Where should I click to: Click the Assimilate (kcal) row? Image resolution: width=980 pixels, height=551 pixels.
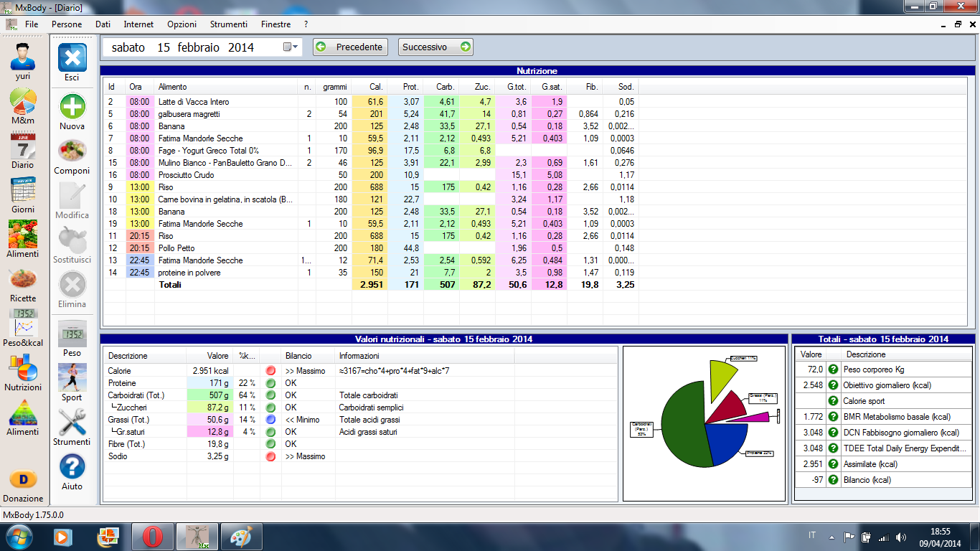tap(882, 464)
